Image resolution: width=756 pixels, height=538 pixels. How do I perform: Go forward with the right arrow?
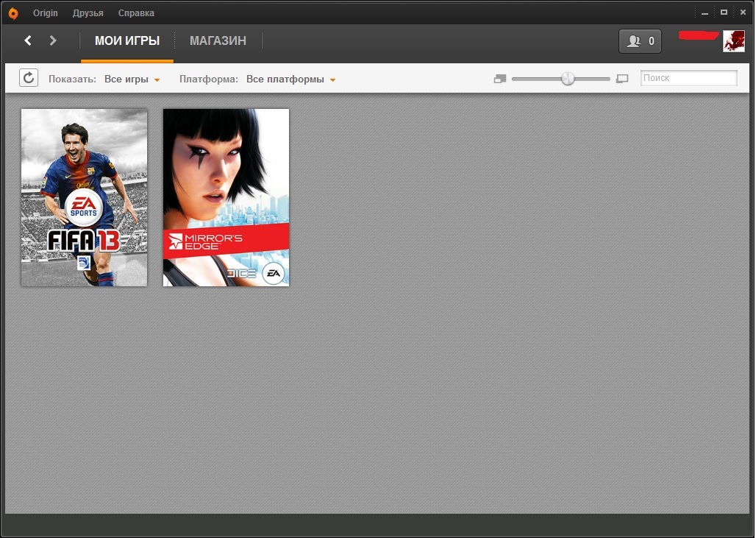[53, 40]
